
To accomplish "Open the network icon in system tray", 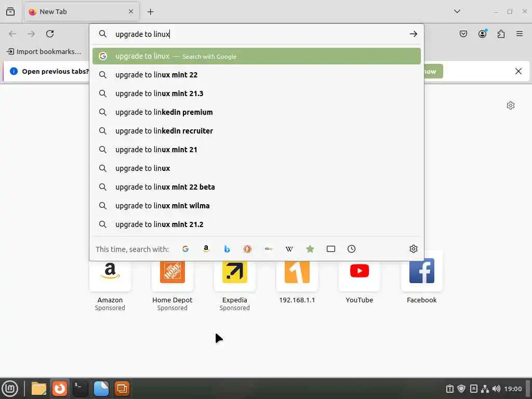I will click(x=485, y=389).
